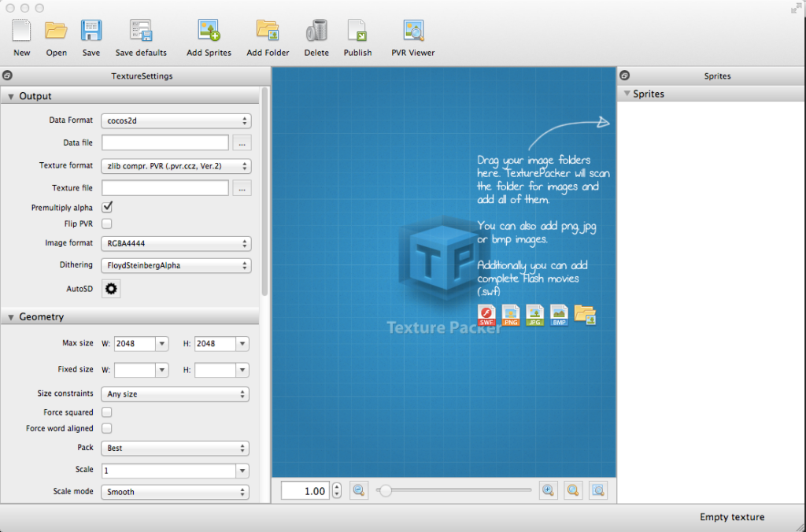806x532 pixels.
Task: Uncheck the Premultiply alpha checkbox
Action: pos(107,207)
